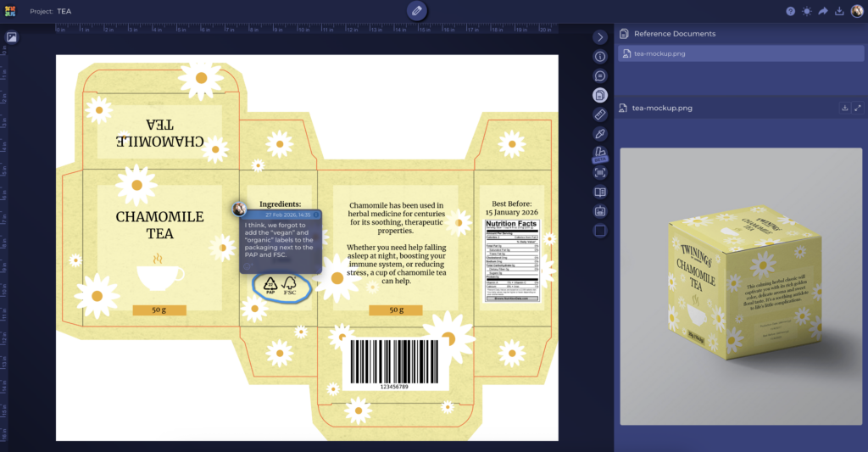Viewport: 868px width, 452px height.
Task: Select the ruler measure tool
Action: coord(599,114)
